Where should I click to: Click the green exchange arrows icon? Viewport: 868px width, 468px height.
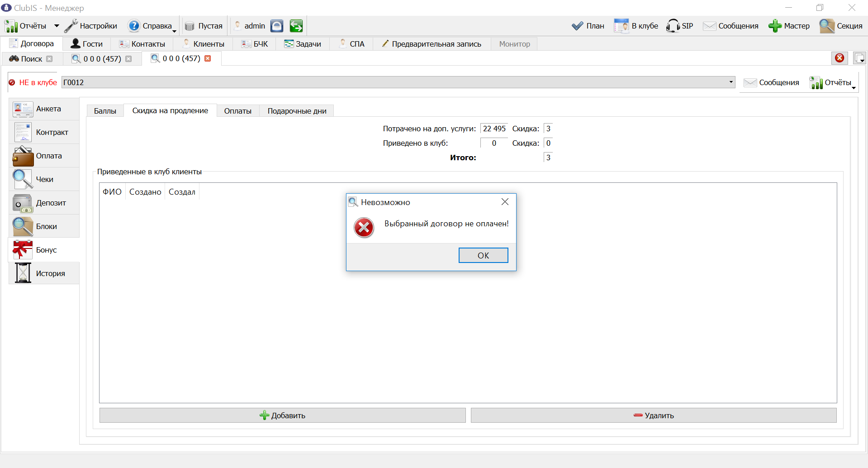coord(296,26)
